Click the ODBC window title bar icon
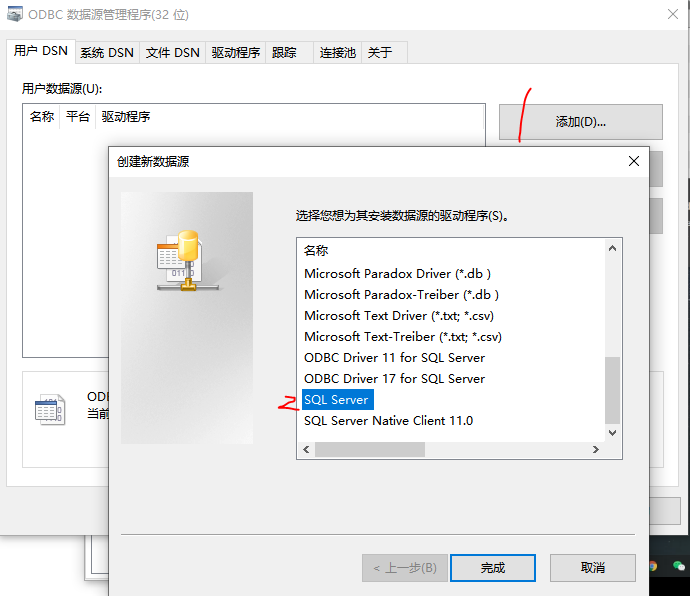Screen dimensions: 690x596 coord(15,14)
